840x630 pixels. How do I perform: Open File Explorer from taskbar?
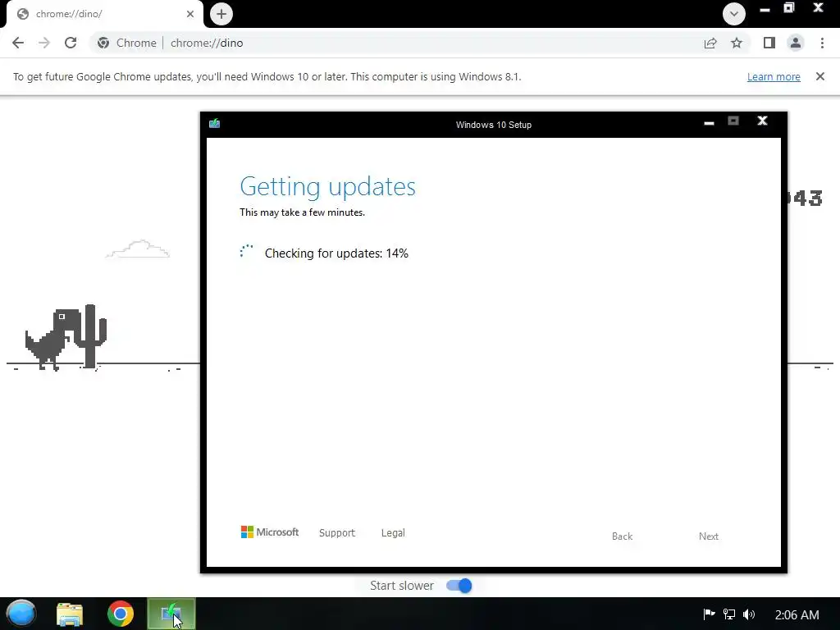(x=70, y=614)
